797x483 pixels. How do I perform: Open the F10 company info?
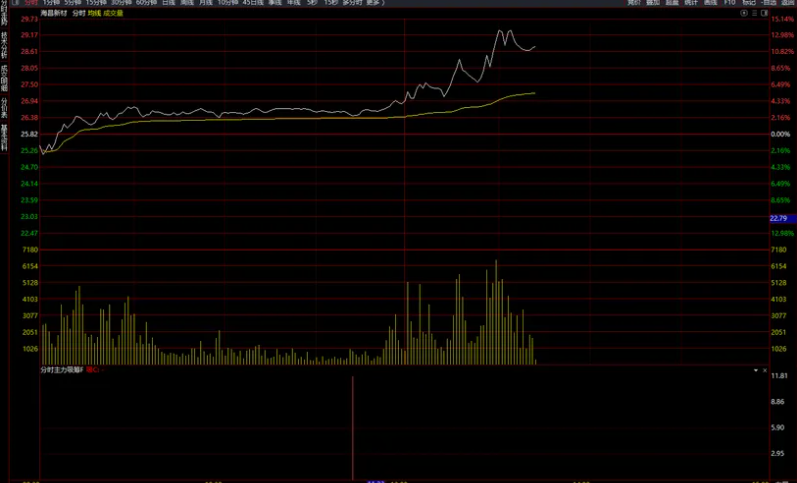[729, 3]
